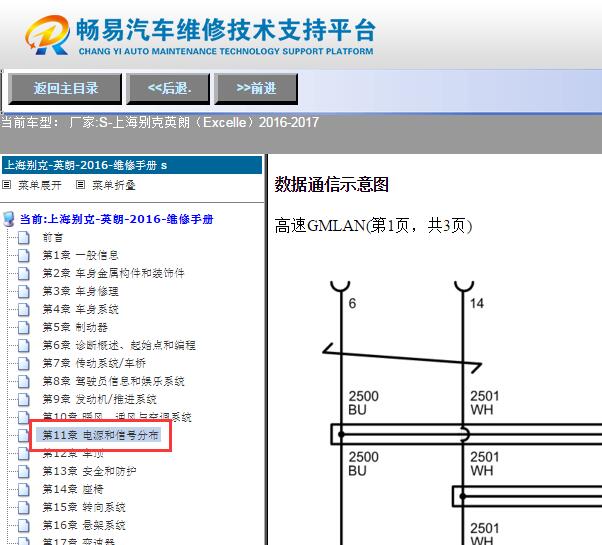
Task: Open 第8章 驾驶员信息和娱乐系统
Action: click(x=113, y=381)
